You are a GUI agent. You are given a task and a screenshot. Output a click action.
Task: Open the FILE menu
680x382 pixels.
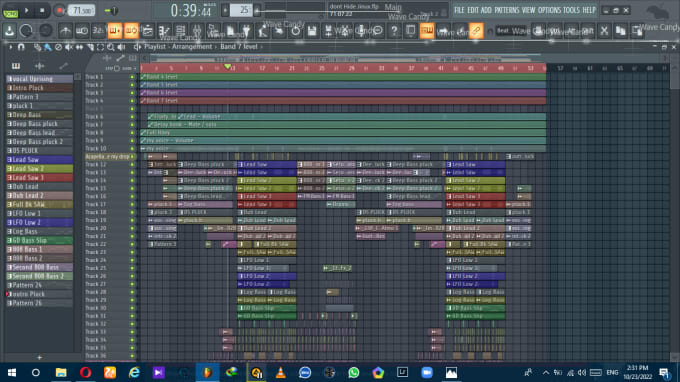[459, 10]
